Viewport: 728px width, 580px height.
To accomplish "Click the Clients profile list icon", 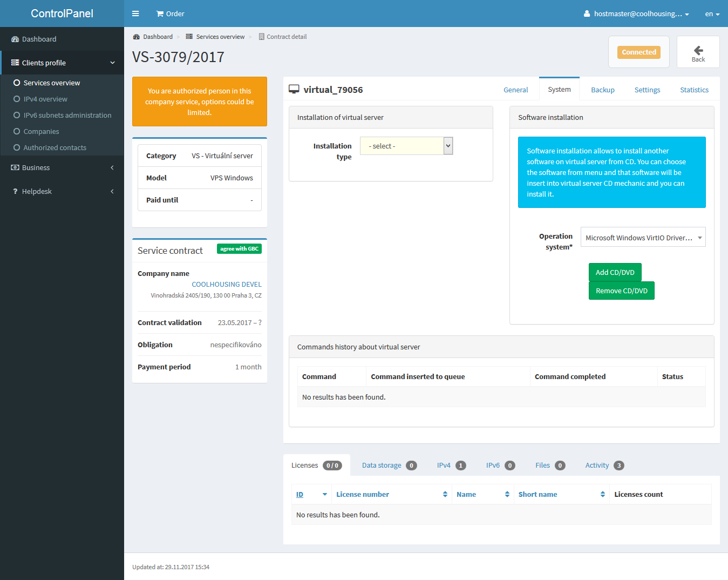I will click(15, 63).
